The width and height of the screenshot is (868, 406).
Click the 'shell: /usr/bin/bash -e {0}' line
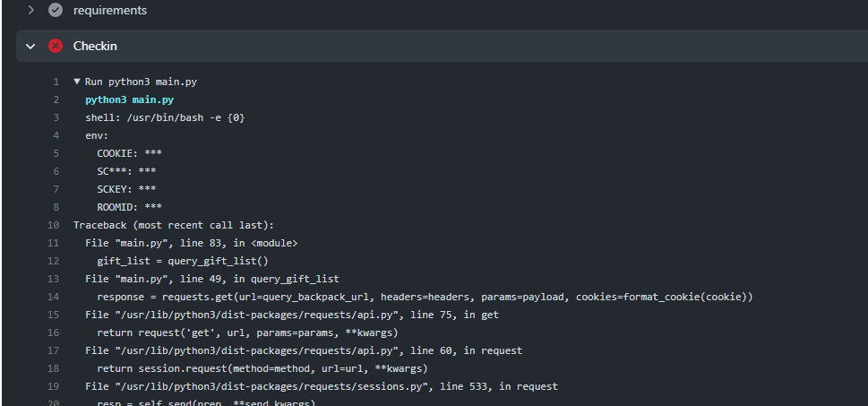click(165, 118)
